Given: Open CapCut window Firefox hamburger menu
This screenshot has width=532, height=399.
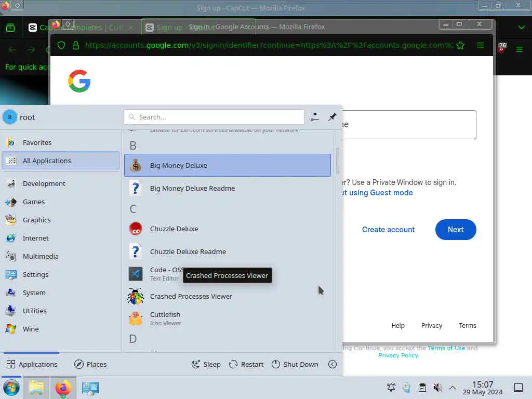Looking at the screenshot, I should pos(520,49).
